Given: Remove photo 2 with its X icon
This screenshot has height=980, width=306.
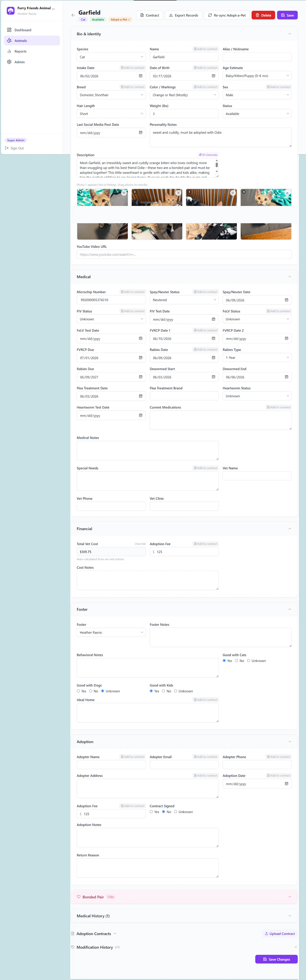Looking at the screenshot, I should (178, 193).
